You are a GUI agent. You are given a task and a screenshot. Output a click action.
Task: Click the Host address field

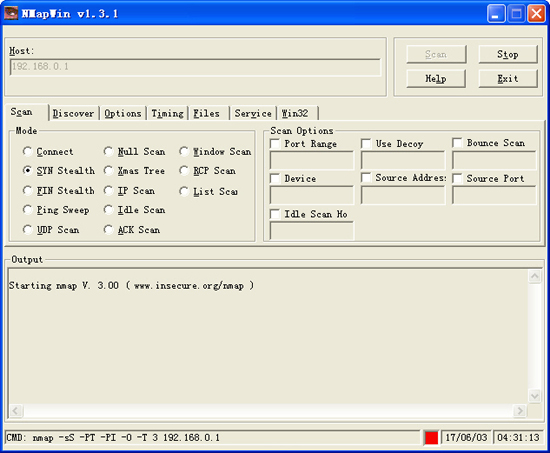click(x=195, y=67)
